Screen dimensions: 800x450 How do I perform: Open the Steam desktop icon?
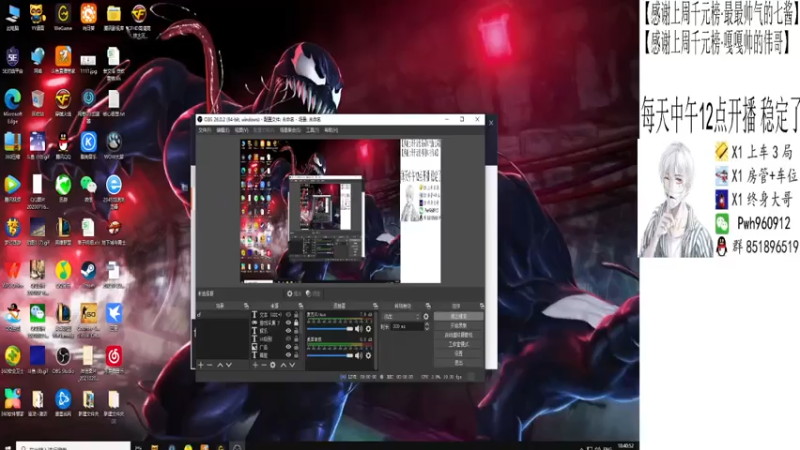point(88,274)
